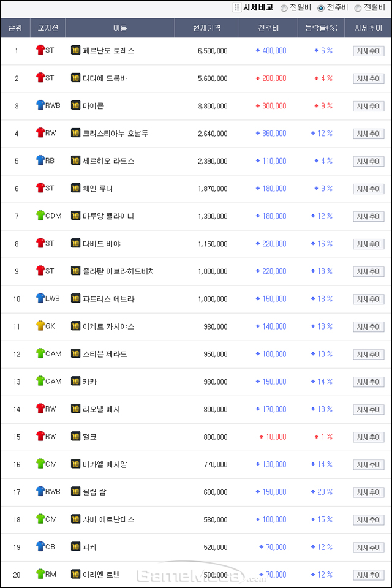Sort by the 현재가격 column header
The image size is (392, 588).
(x=206, y=28)
